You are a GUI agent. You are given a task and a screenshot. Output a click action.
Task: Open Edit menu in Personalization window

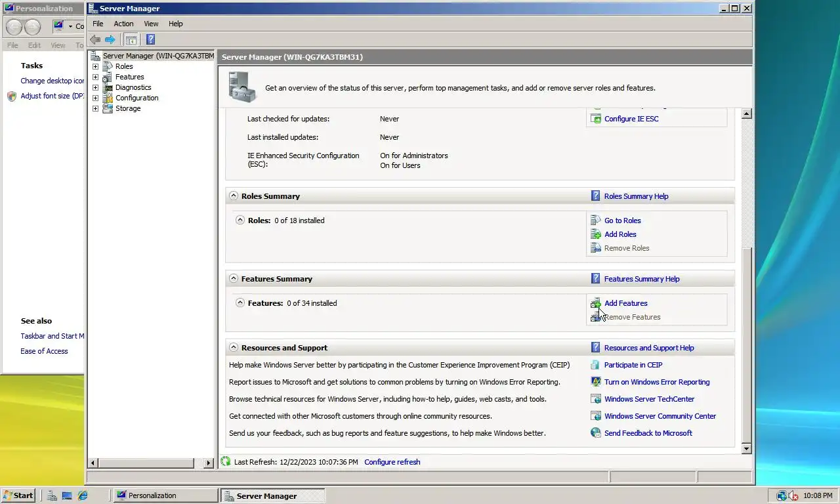click(x=34, y=45)
